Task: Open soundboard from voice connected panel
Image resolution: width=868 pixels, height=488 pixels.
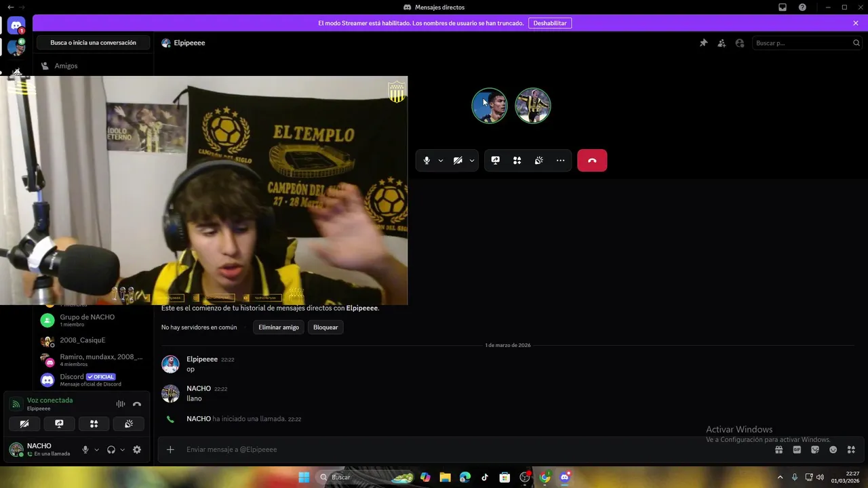Action: click(x=129, y=424)
